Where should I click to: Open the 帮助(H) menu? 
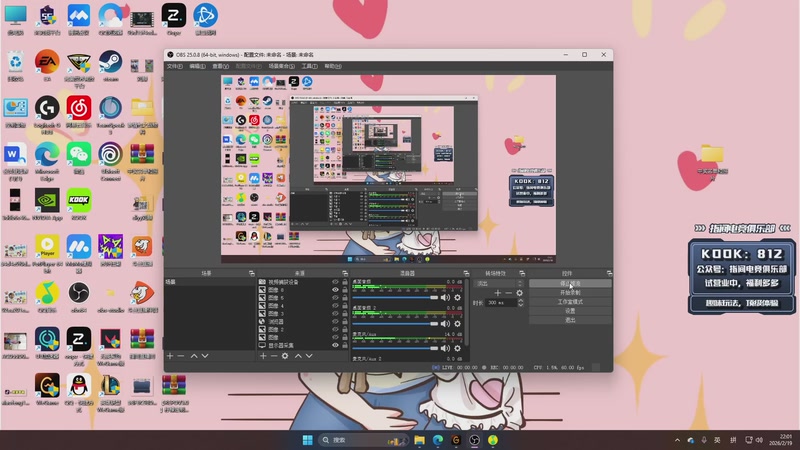pos(333,66)
